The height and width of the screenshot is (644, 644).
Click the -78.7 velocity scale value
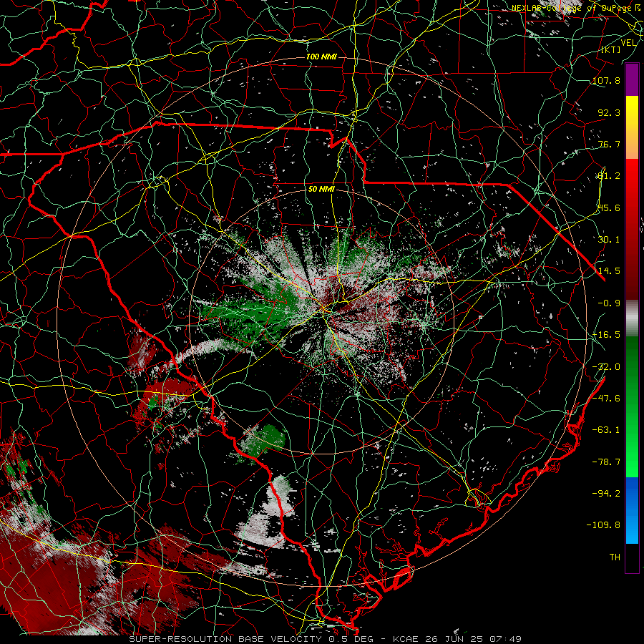(606, 462)
